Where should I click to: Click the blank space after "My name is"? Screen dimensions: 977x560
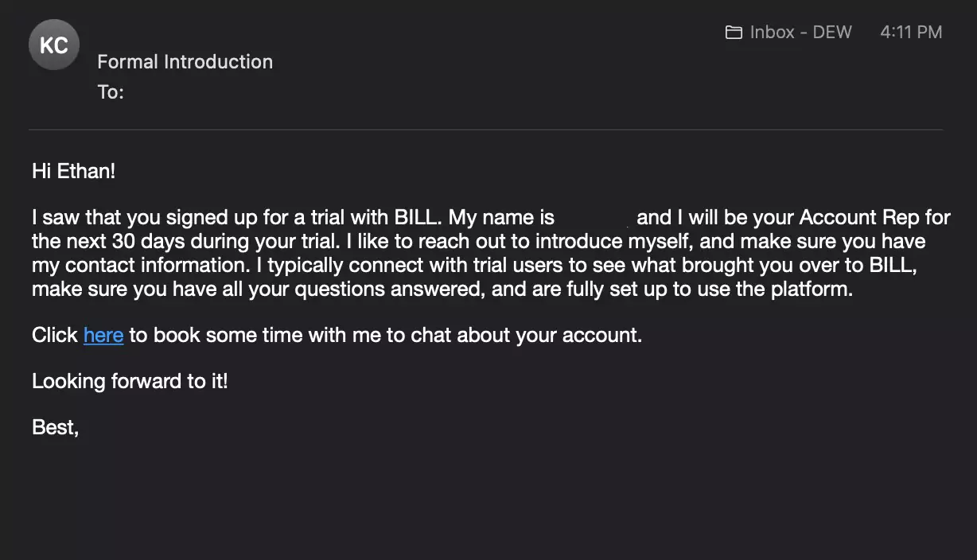595,217
